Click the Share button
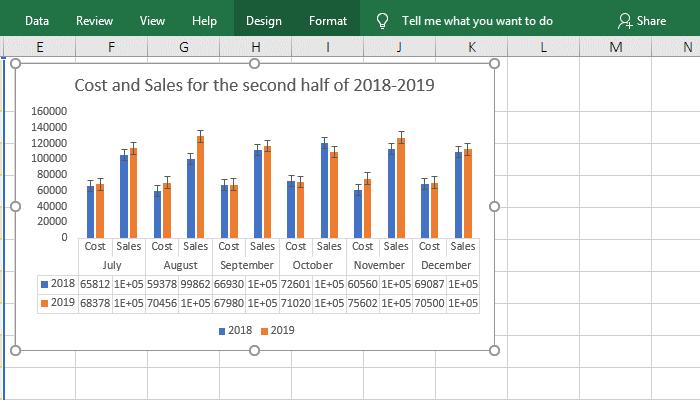Viewport: 700px width, 400px height. click(x=642, y=20)
